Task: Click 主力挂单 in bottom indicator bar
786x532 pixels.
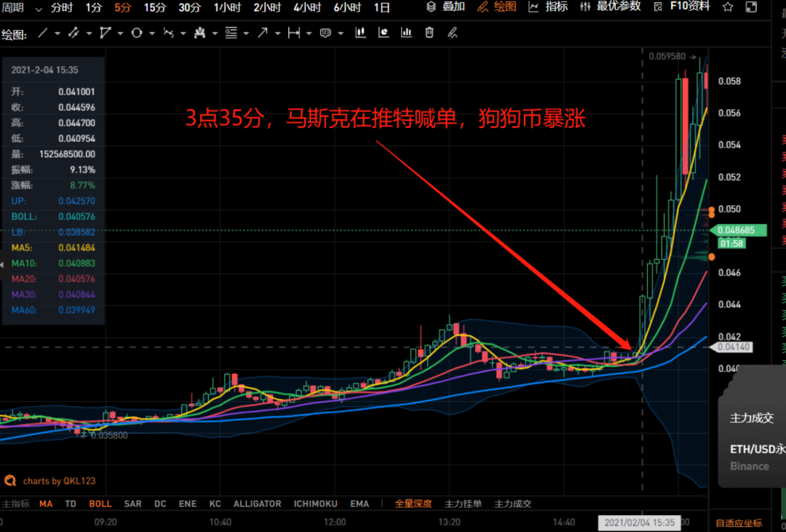Action: [x=463, y=504]
